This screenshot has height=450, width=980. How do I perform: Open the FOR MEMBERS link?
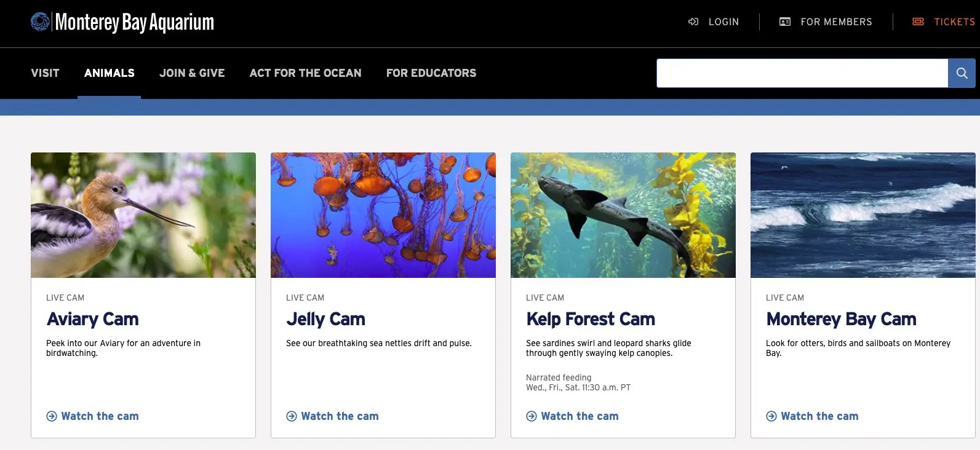[836, 22]
